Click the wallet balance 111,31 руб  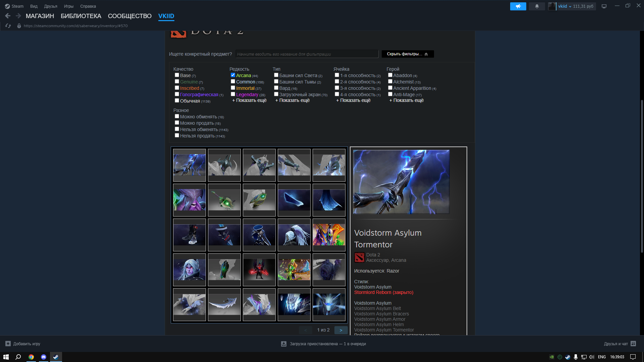[583, 6]
